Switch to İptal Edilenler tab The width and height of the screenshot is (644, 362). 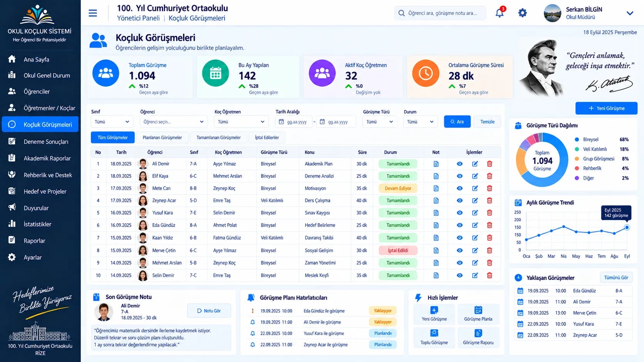pyautogui.click(x=267, y=137)
